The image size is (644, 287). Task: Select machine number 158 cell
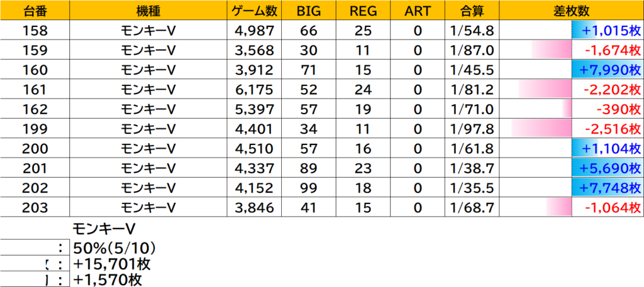click(x=35, y=31)
